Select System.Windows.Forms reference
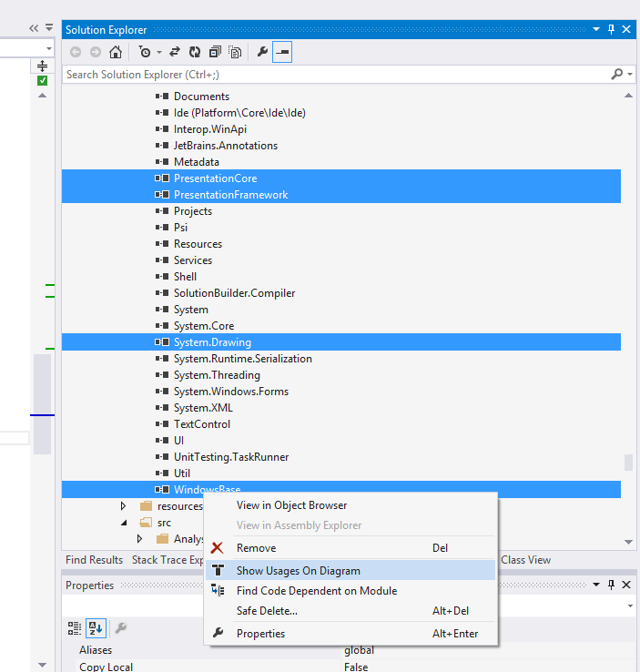This screenshot has height=672, width=640. coord(231,392)
